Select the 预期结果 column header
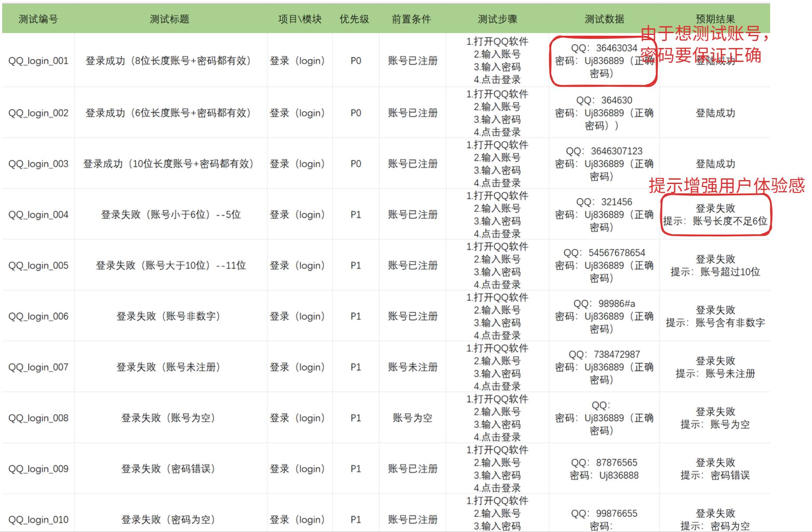Viewport: 812px width, 532px height. pyautogui.click(x=715, y=19)
